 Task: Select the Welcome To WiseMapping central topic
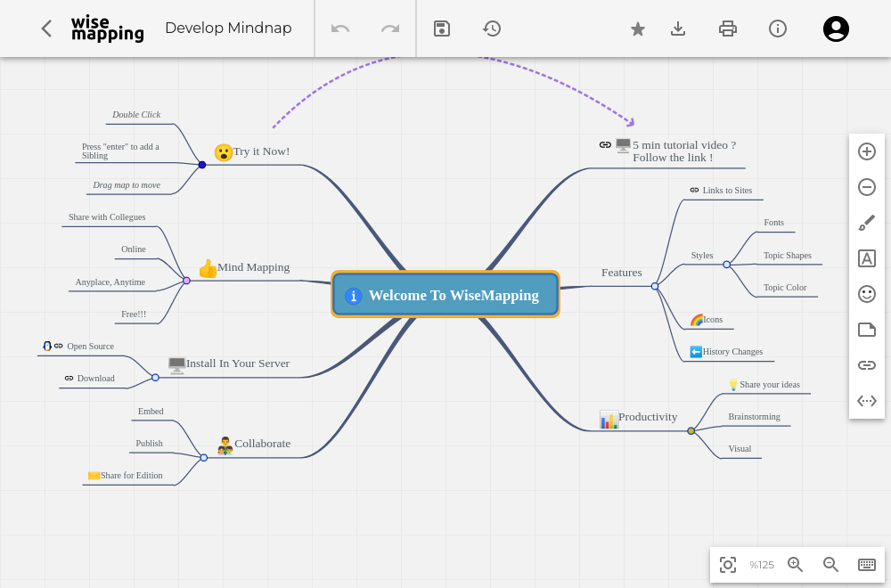click(x=445, y=294)
